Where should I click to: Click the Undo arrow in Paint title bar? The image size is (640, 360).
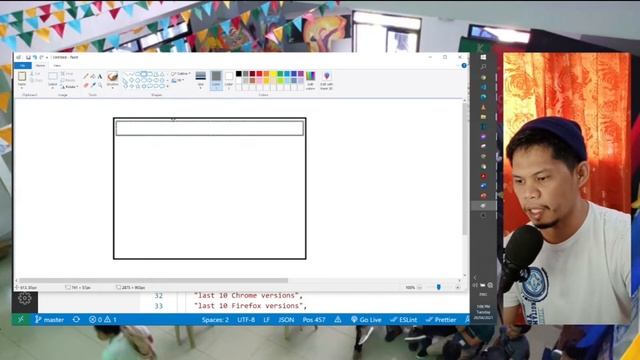(x=35, y=58)
